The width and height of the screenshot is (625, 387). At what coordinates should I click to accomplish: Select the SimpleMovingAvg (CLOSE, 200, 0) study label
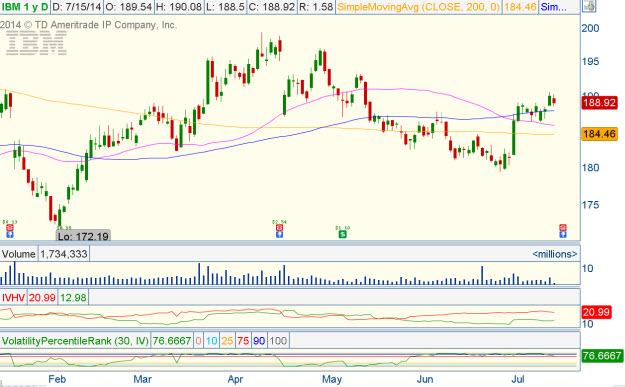coord(419,7)
